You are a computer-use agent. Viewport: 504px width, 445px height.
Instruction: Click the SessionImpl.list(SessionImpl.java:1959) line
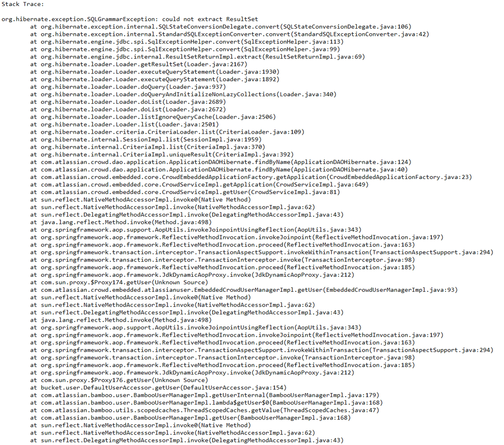click(146, 139)
